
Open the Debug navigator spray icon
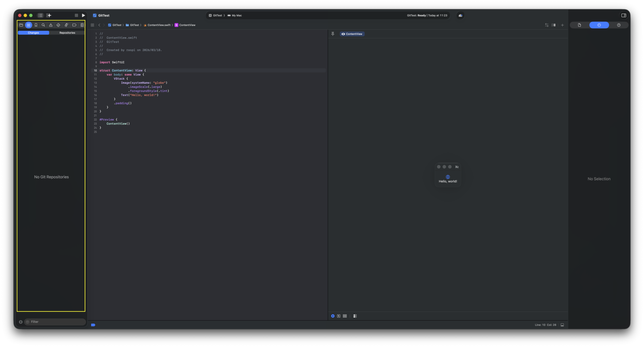click(66, 25)
